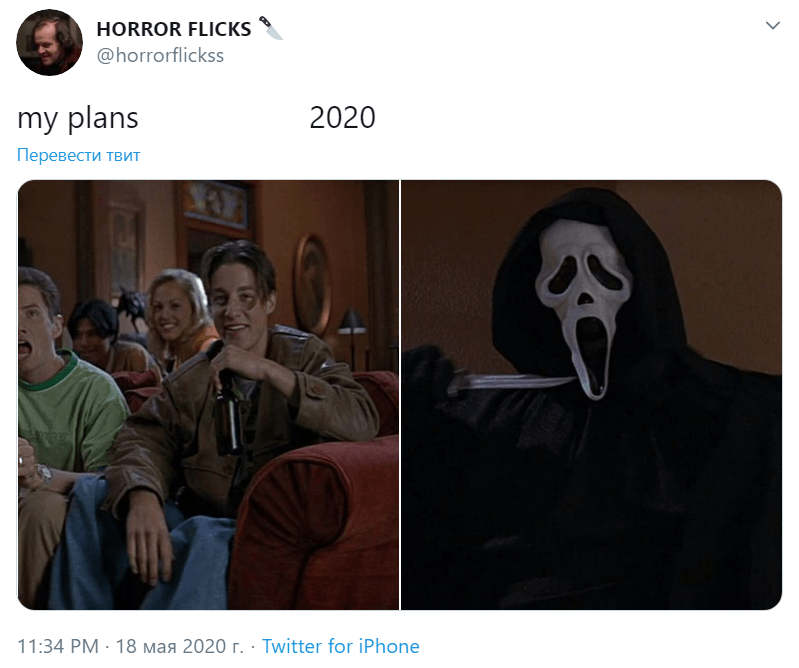Viewport: 799px width, 668px height.
Task: Click the 18 мая 2020 г. date
Action: [180, 646]
